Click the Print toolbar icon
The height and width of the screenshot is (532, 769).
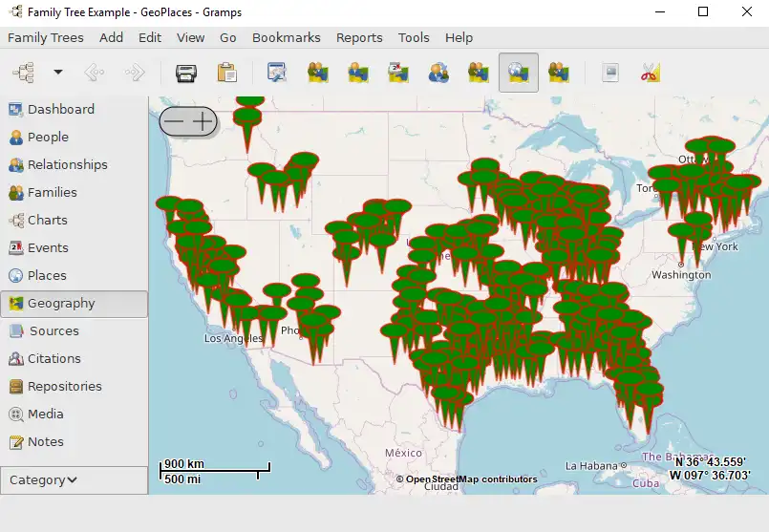coord(185,73)
